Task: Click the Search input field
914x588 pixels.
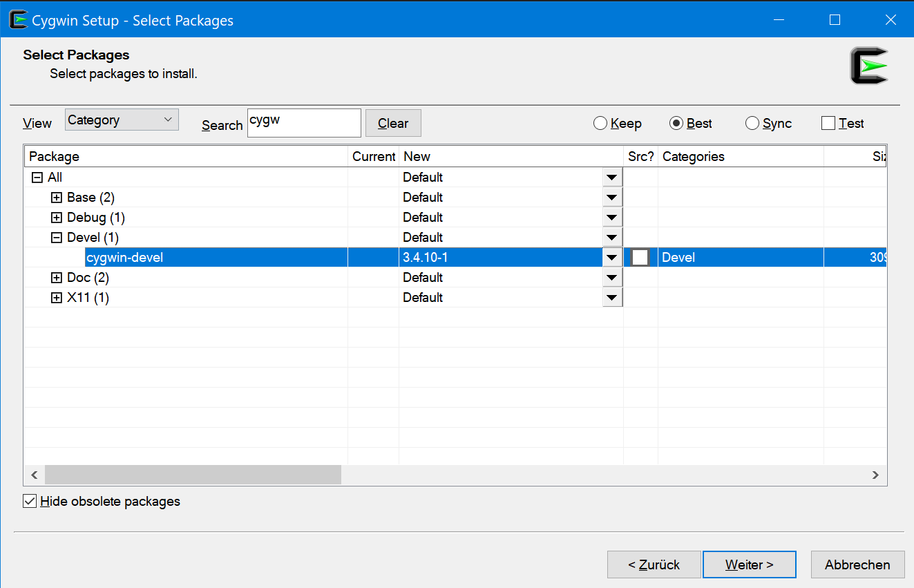Action: click(x=304, y=123)
